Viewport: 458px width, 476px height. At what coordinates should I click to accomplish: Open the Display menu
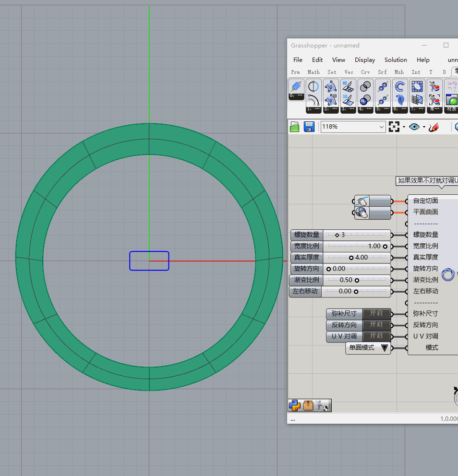click(365, 59)
